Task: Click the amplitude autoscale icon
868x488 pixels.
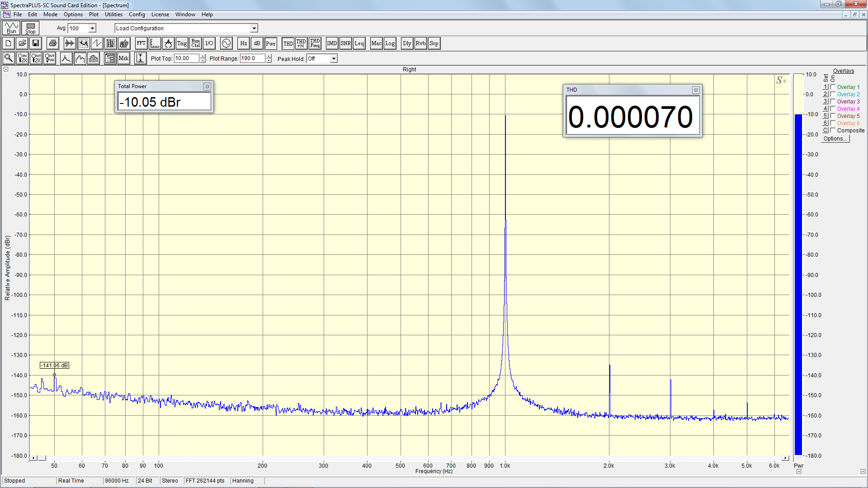Action: point(141,58)
